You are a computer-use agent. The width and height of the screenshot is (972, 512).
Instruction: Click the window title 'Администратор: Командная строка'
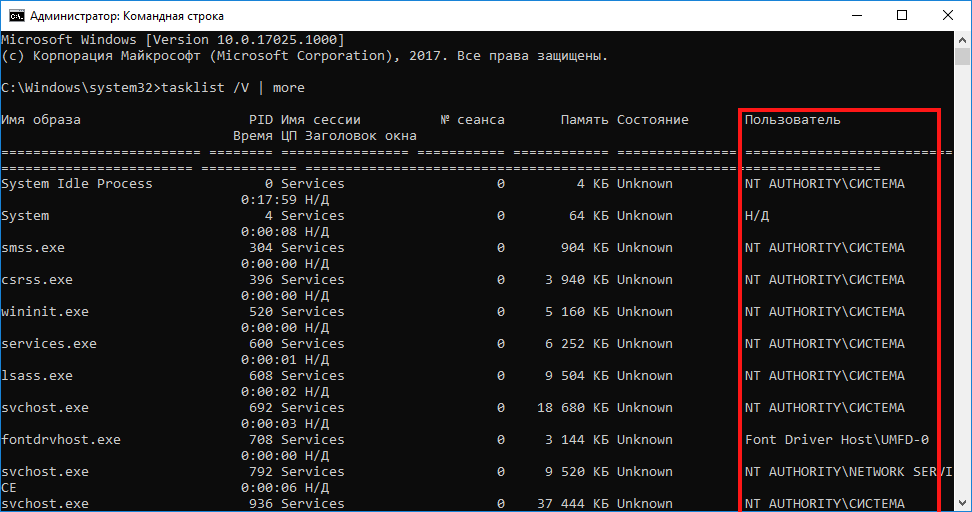pyautogui.click(x=127, y=16)
